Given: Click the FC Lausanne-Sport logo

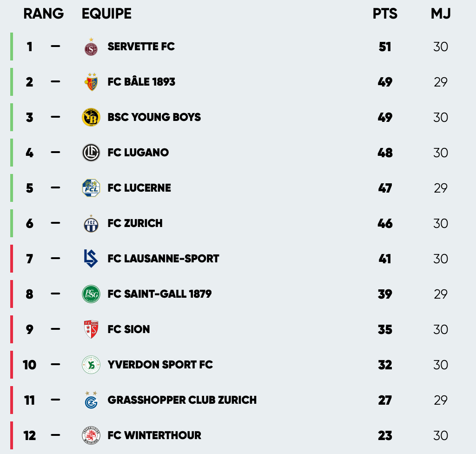Looking at the screenshot, I should coord(91,259).
